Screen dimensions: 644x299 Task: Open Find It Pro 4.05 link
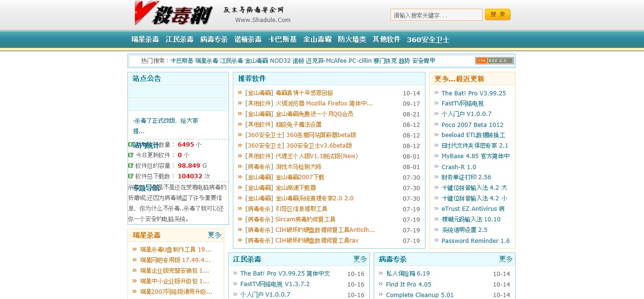tap(409, 284)
